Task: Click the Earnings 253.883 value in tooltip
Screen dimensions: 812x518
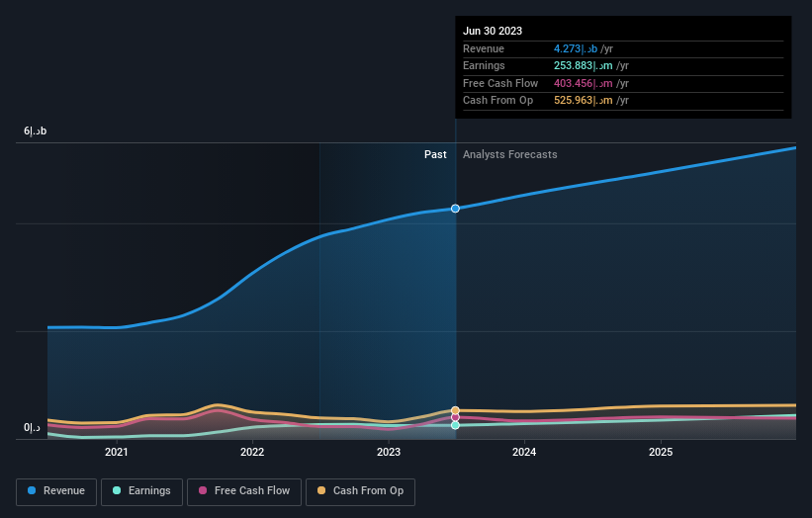Action: click(x=584, y=65)
